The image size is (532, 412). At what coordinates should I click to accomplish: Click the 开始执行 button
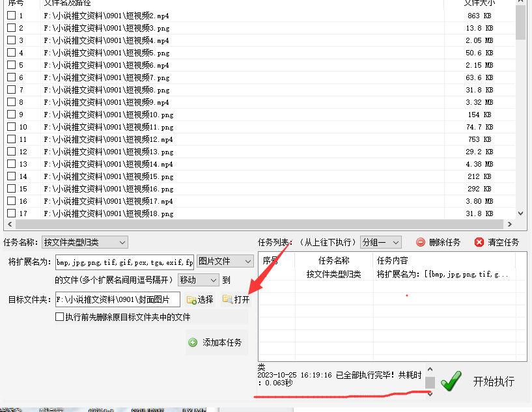click(x=479, y=381)
